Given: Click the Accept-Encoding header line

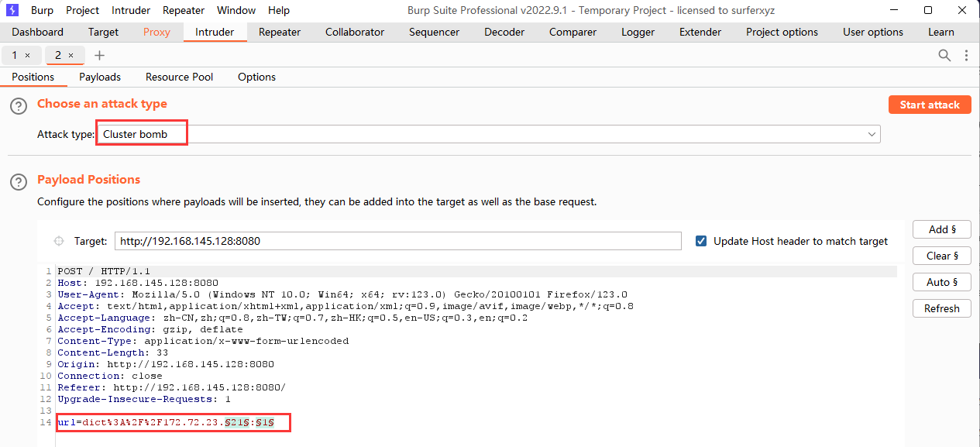Looking at the screenshot, I should coord(150,329).
